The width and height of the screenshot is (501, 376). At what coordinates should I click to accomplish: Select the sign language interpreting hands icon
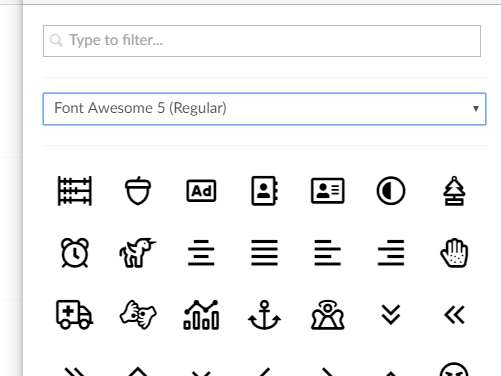pos(138,315)
